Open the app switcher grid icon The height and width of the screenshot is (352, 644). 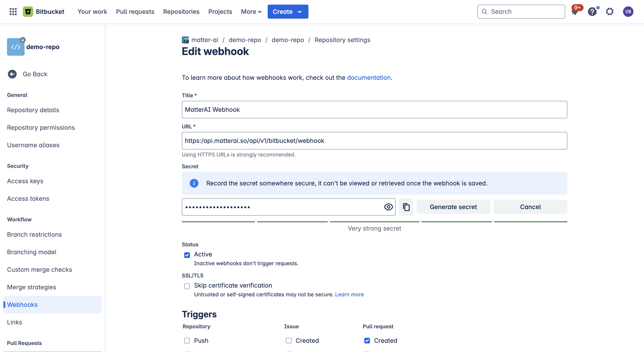coord(13,12)
